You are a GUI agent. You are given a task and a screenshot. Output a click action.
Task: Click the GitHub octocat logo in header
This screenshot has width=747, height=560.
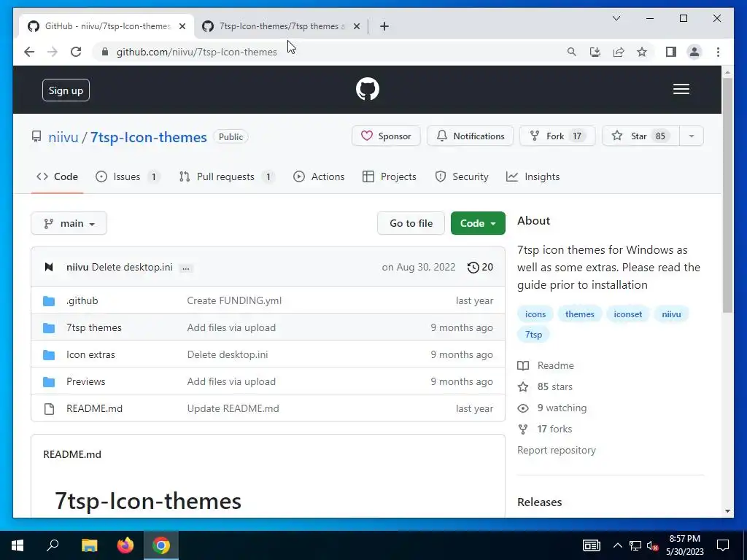pyautogui.click(x=368, y=89)
